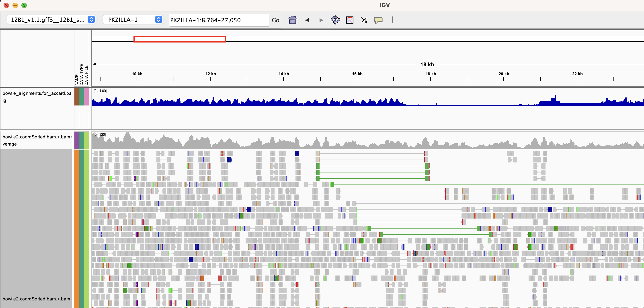Select the back navigation arrow

[307, 20]
